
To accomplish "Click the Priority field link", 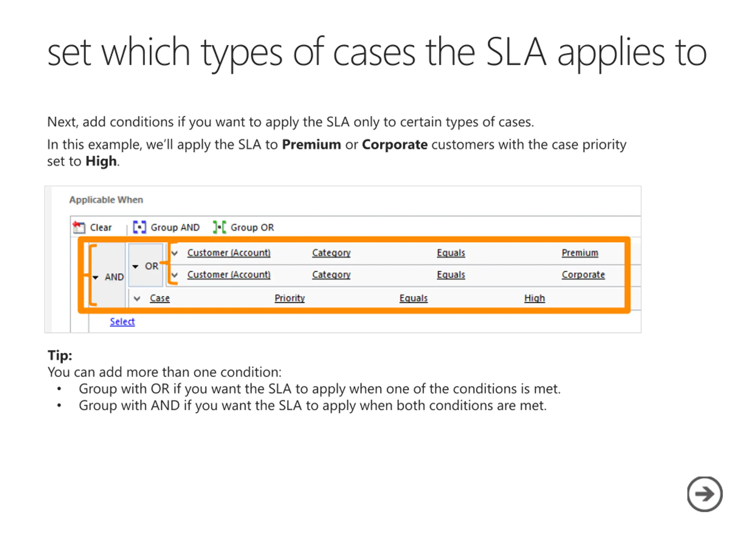I will tap(290, 298).
